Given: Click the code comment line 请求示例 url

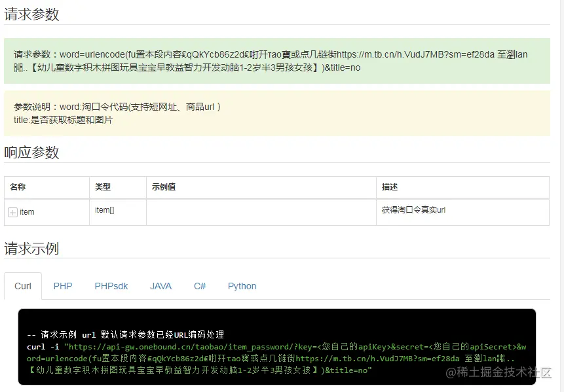Looking at the screenshot, I should (126, 334).
